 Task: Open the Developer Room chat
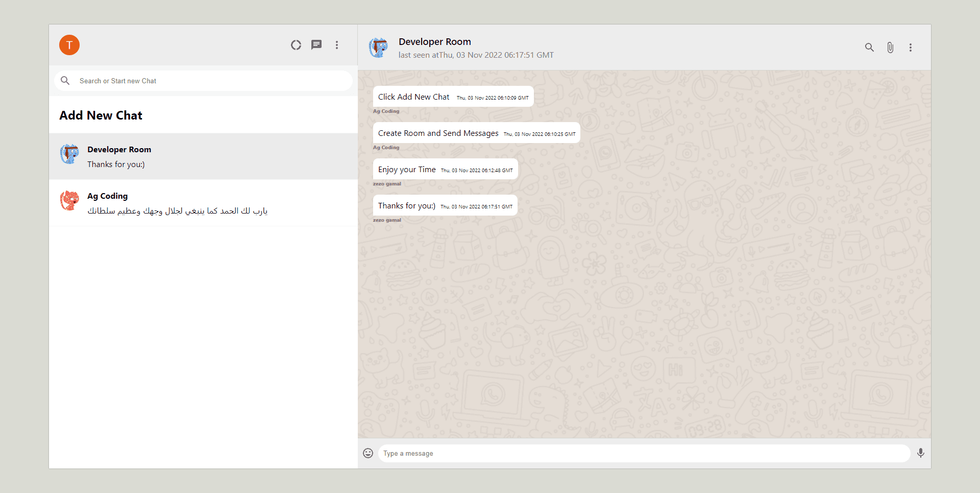[x=204, y=156]
